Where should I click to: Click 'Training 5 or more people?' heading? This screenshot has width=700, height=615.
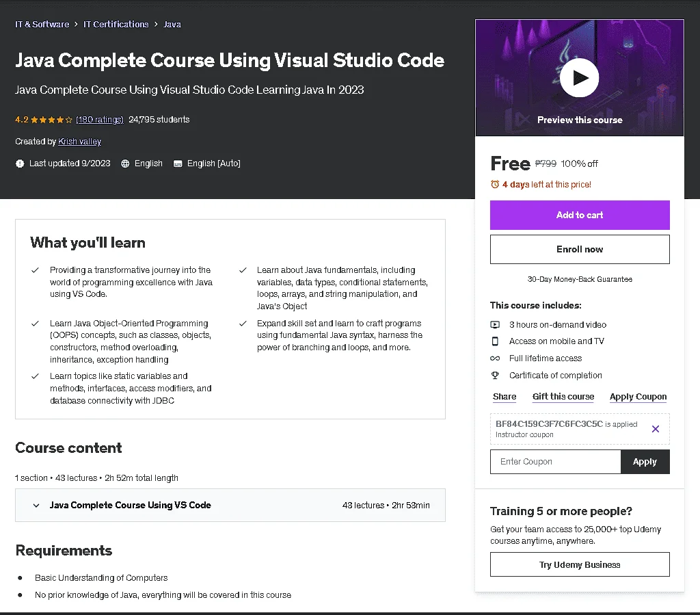561,511
